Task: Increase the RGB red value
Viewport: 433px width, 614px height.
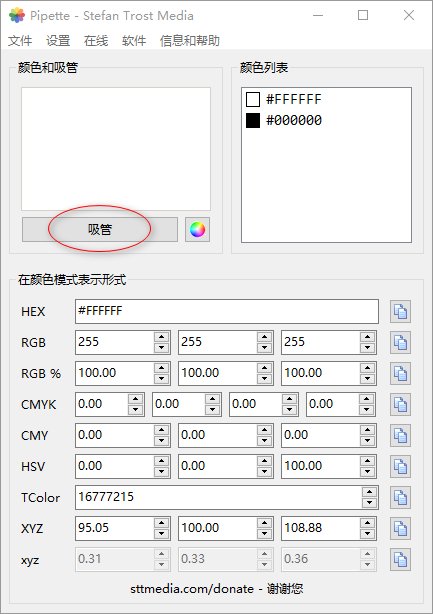Action: coord(162,337)
